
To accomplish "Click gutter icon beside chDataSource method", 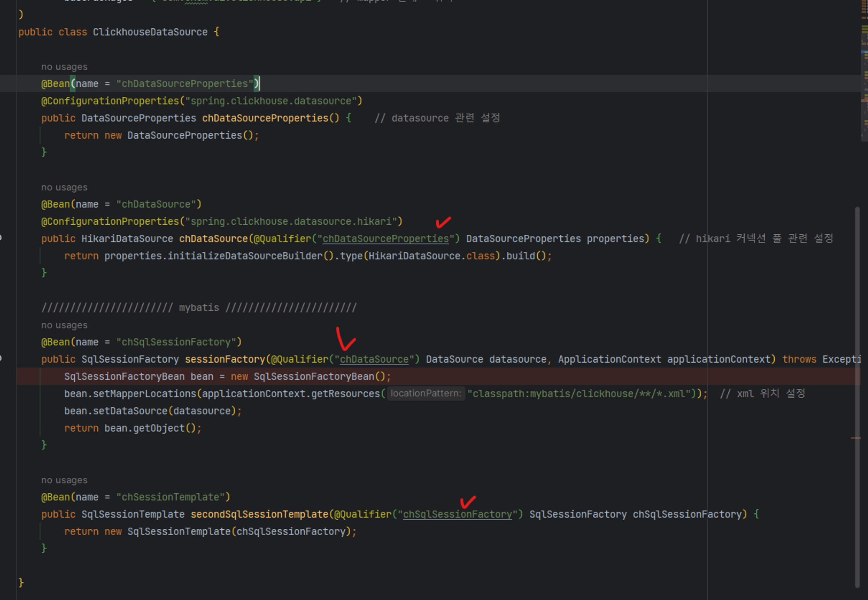I will [1, 238].
